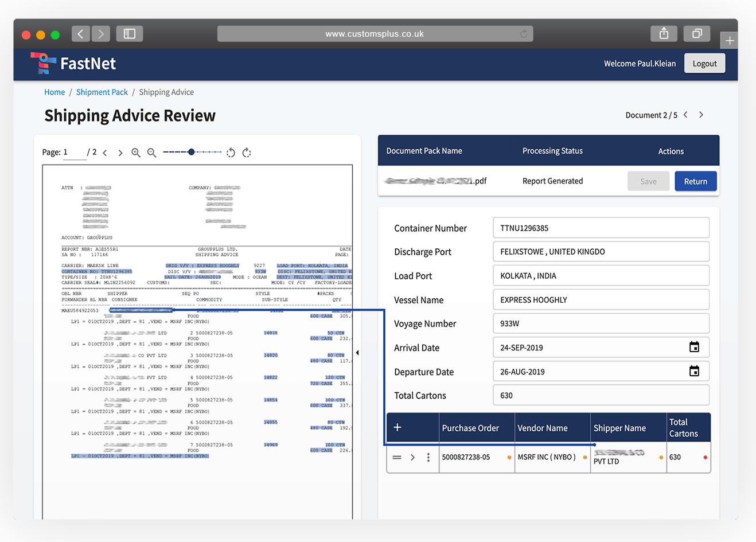Open the Home breadcrumb link
This screenshot has height=542, width=756.
pos(54,92)
